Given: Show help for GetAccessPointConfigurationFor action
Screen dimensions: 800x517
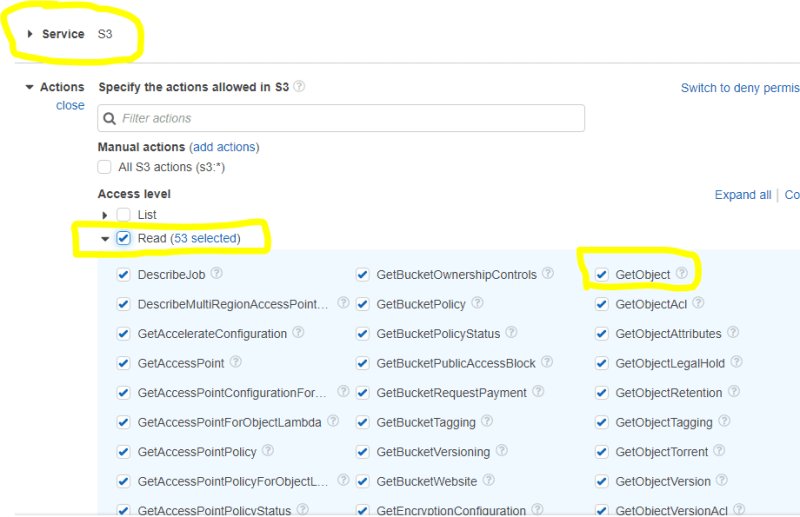Looking at the screenshot, I should (x=343, y=391).
